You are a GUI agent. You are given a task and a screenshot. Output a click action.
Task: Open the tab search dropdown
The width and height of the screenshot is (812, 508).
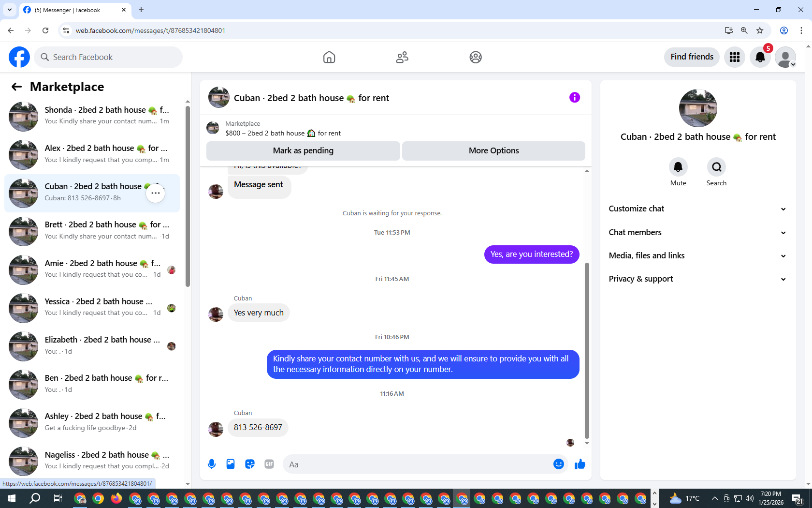coord(9,10)
